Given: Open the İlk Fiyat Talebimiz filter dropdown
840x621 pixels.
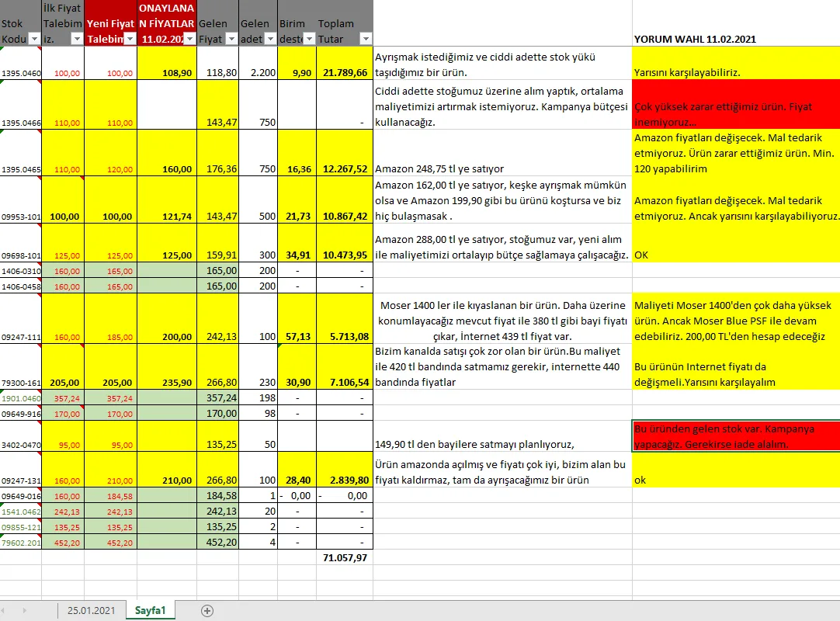Looking at the screenshot, I should coord(77,39).
